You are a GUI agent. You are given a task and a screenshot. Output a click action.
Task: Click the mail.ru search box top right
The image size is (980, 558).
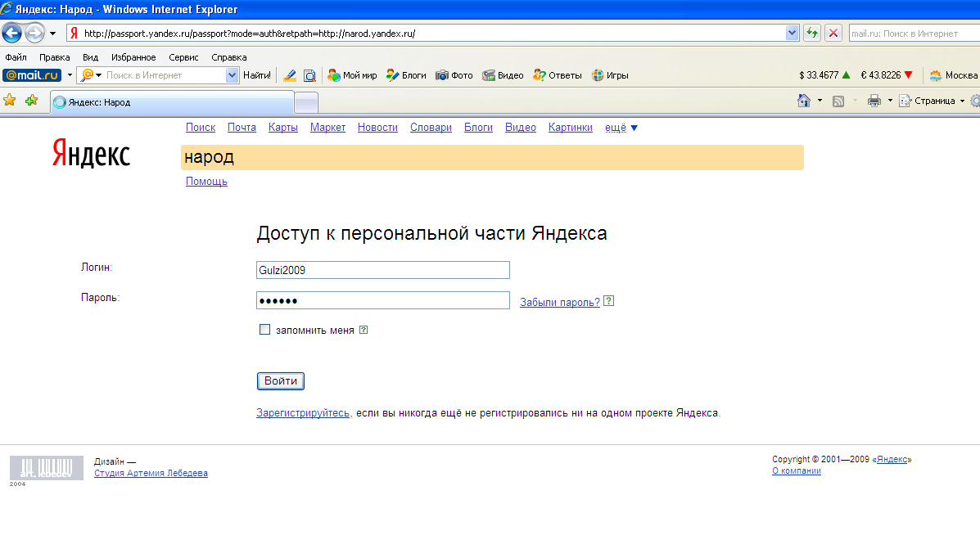(x=914, y=33)
